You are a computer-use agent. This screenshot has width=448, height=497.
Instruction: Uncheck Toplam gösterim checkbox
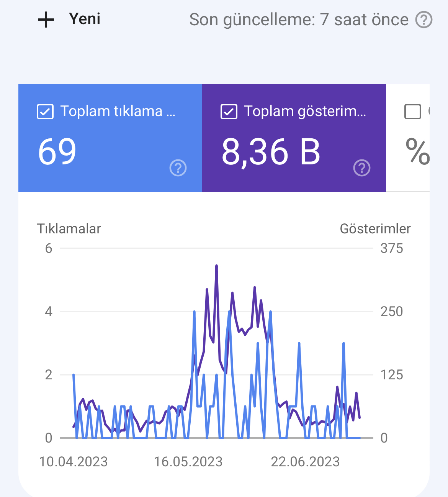click(229, 112)
